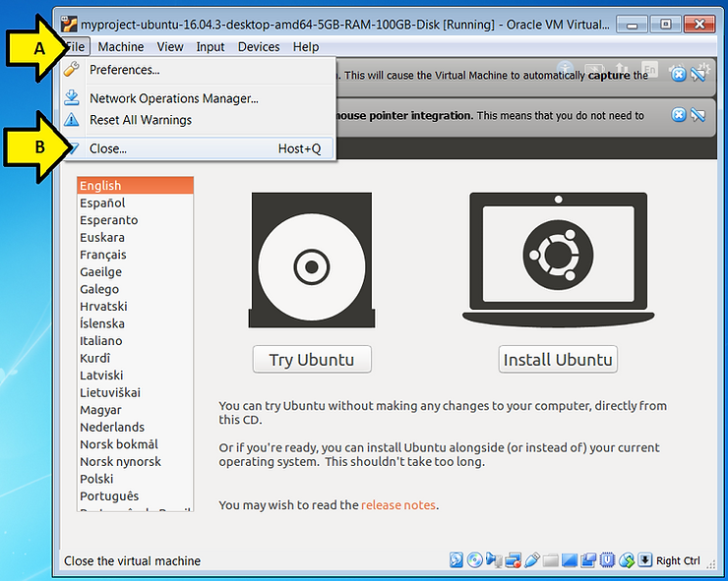Open the shared folders status icon
Viewport: 728px width, 581px height.
551,560
